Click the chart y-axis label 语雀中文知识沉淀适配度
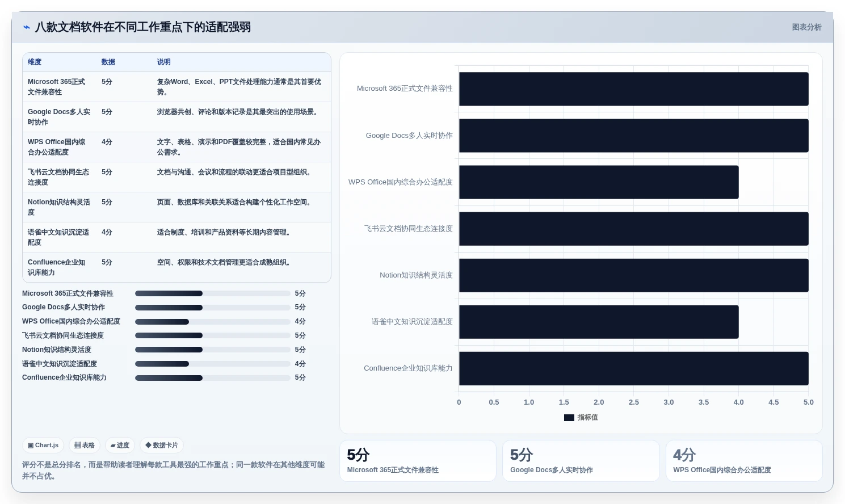The height and width of the screenshot is (504, 845). click(x=412, y=322)
